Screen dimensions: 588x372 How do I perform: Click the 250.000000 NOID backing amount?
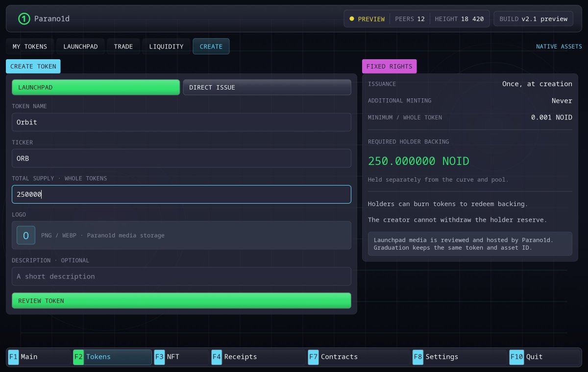[418, 161]
